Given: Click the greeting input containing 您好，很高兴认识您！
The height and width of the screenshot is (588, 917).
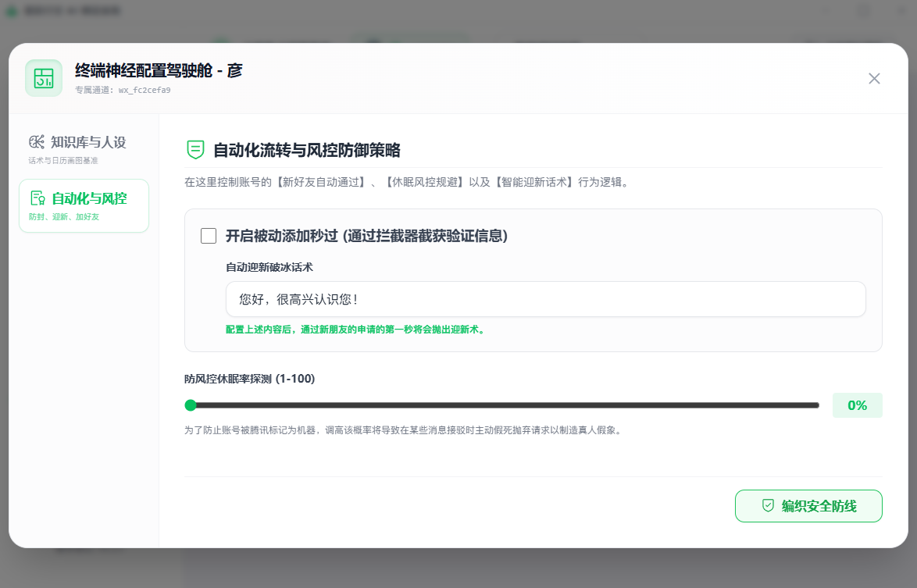Looking at the screenshot, I should tap(545, 299).
